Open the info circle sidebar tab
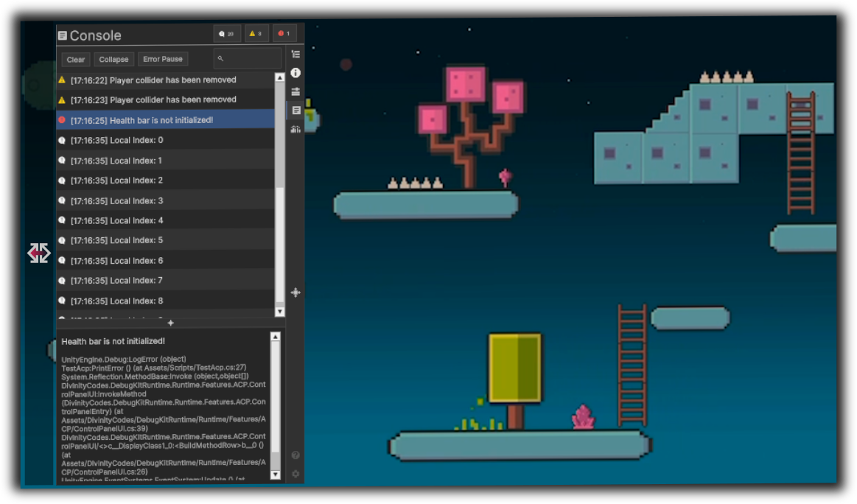This screenshot has height=504, width=857. [295, 73]
